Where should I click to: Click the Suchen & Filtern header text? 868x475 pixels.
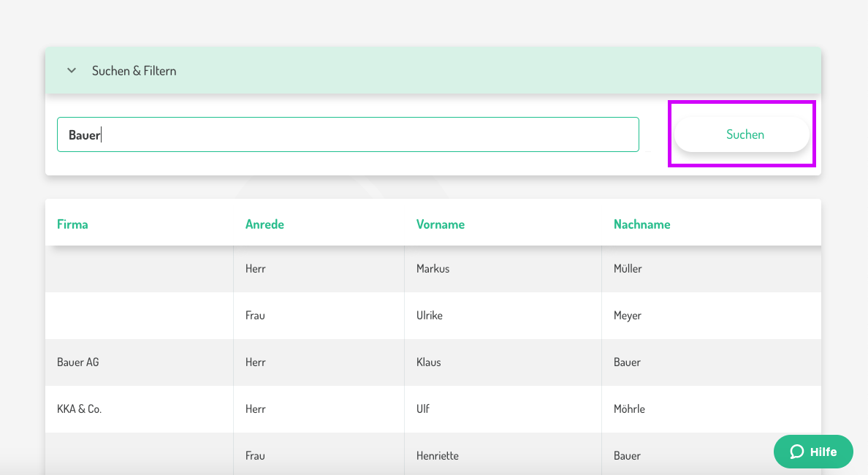(134, 71)
